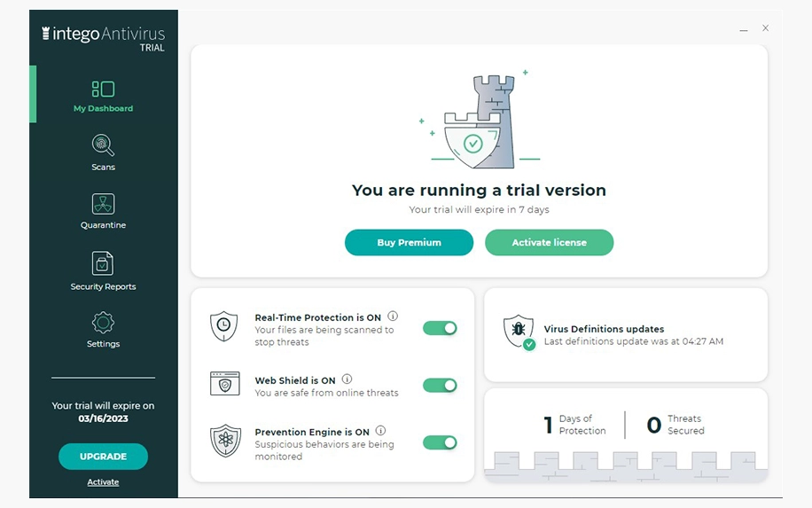Go to the Security Reports label

103,286
